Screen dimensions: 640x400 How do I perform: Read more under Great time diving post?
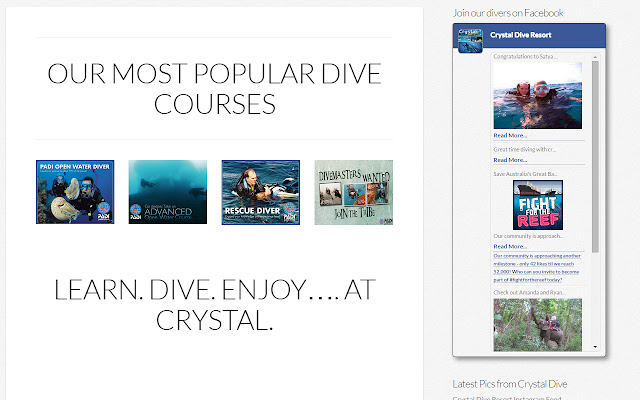[x=510, y=160]
